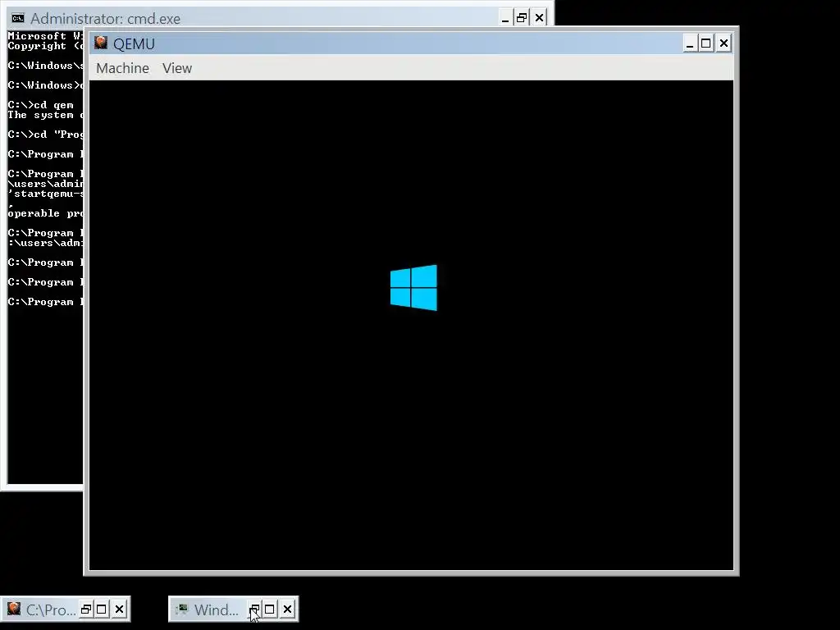Close the QEMU window
Viewport: 840px width, 630px height.
point(724,43)
